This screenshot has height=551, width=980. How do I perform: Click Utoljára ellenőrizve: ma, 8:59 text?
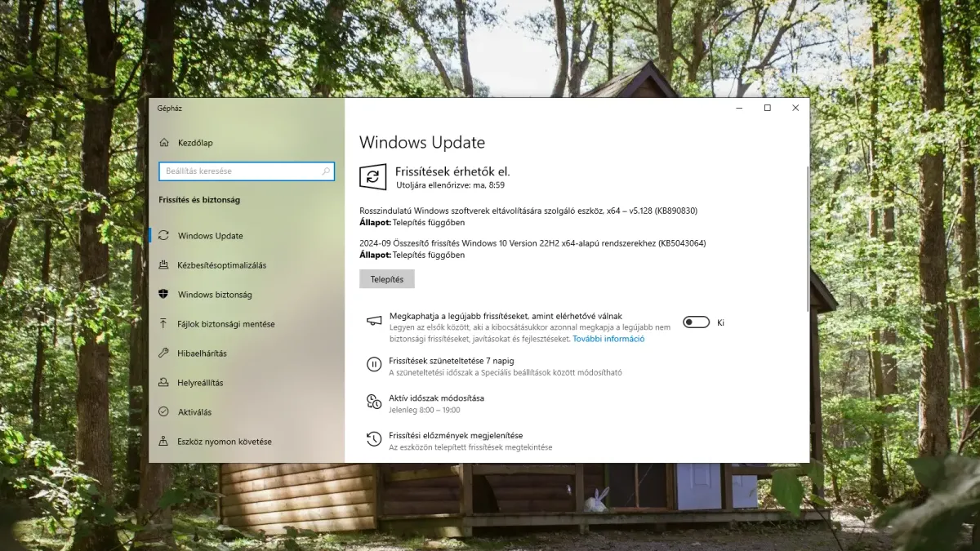(x=451, y=185)
